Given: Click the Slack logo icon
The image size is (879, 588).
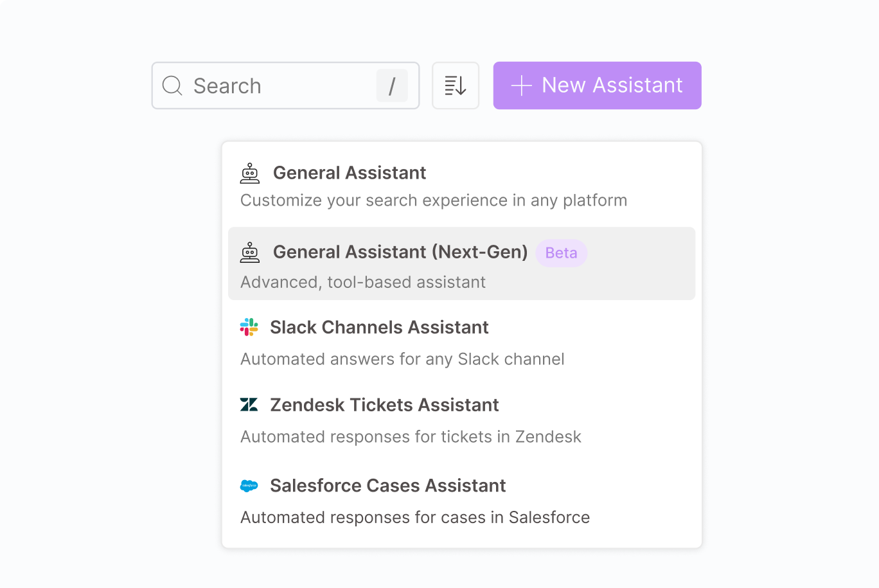Looking at the screenshot, I should [249, 327].
